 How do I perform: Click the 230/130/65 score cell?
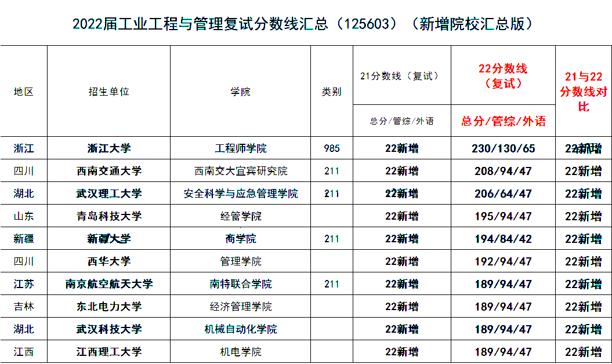click(503, 148)
